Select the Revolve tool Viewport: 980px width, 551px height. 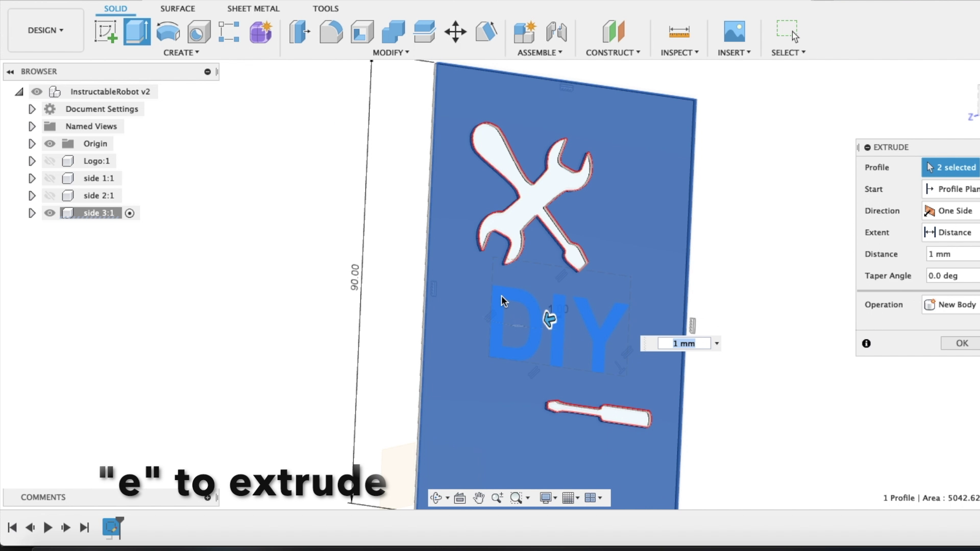pos(168,31)
